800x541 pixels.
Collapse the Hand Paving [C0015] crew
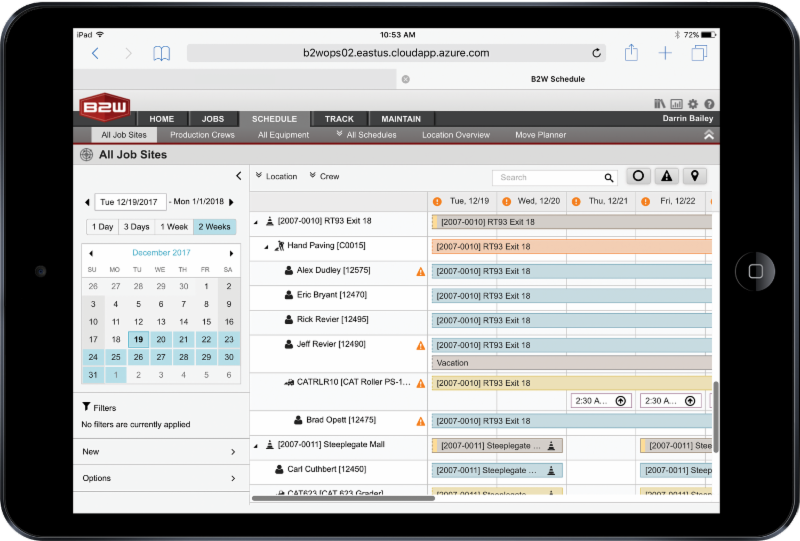point(267,246)
